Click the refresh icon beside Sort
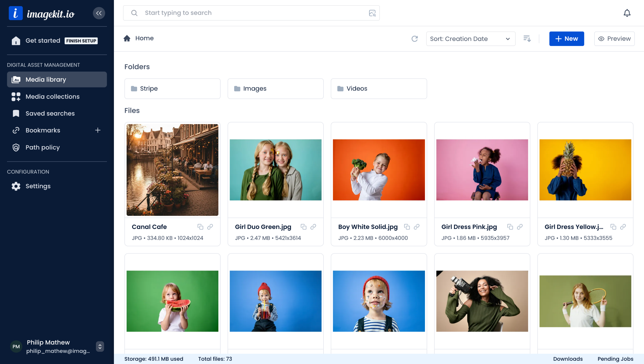 pos(415,39)
